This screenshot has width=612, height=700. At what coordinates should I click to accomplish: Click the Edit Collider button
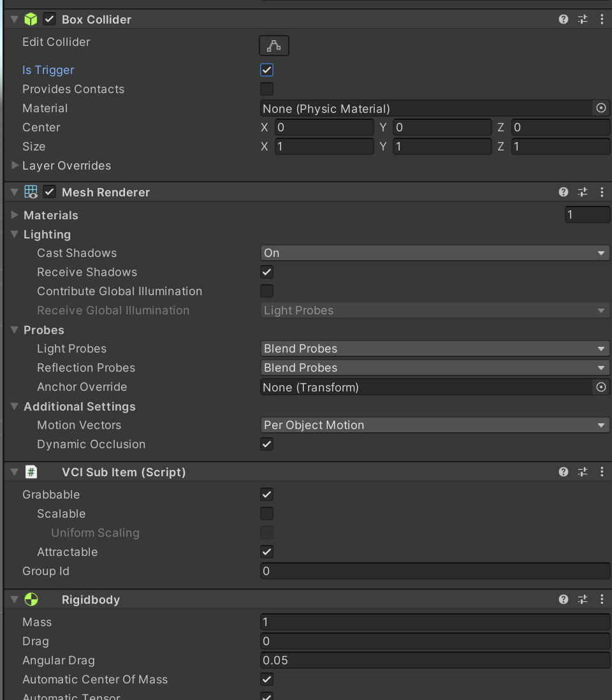274,46
